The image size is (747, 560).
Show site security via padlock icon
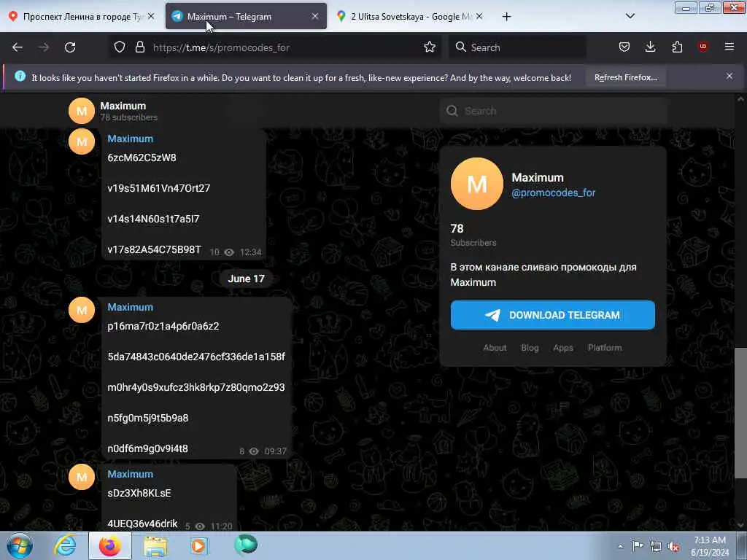(x=139, y=47)
